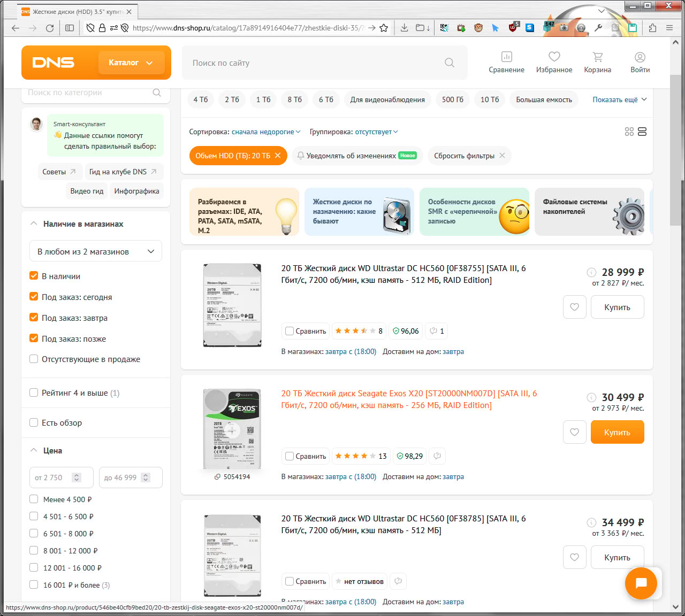Switch to list view of products
Screen dimensions: 685x616
pos(642,132)
